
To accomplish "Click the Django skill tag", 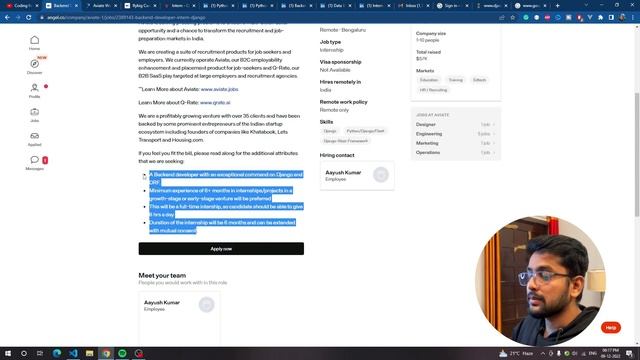I will [x=330, y=131].
